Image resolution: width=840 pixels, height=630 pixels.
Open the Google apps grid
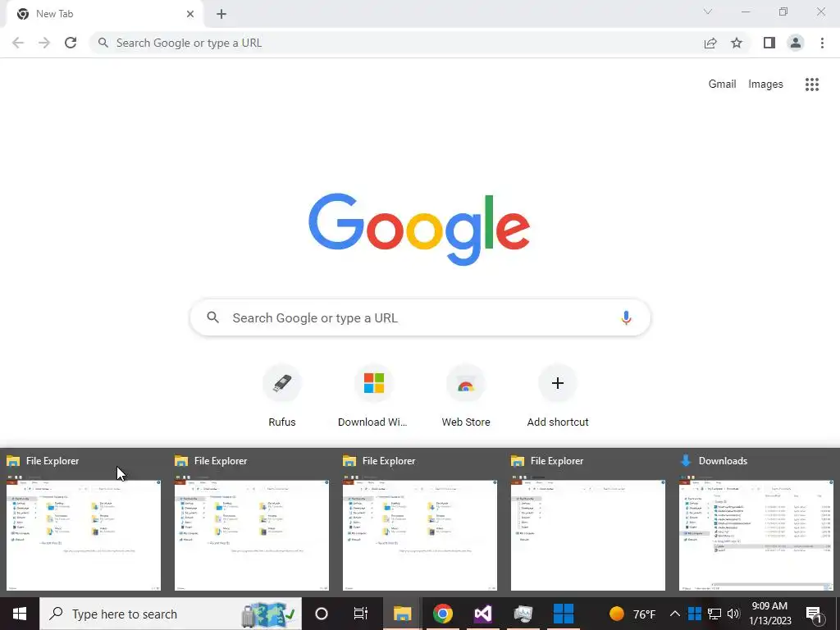812,84
